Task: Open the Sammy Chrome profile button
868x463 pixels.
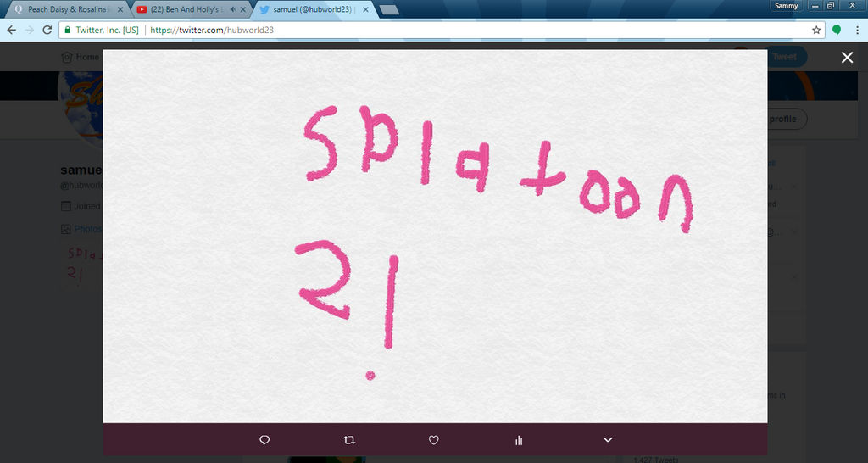Action: pos(786,6)
